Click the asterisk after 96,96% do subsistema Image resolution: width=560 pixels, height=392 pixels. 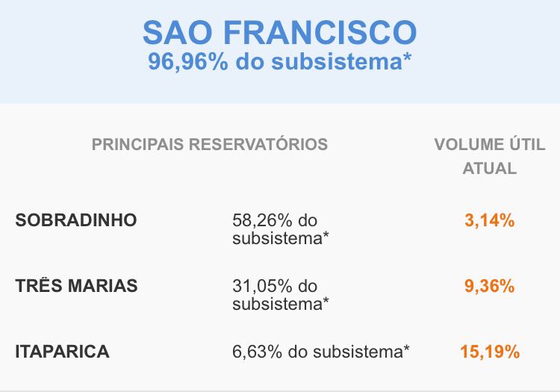(408, 56)
